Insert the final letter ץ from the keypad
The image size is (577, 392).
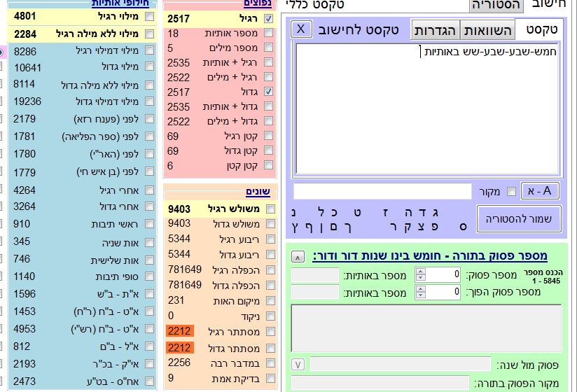coord(293,227)
